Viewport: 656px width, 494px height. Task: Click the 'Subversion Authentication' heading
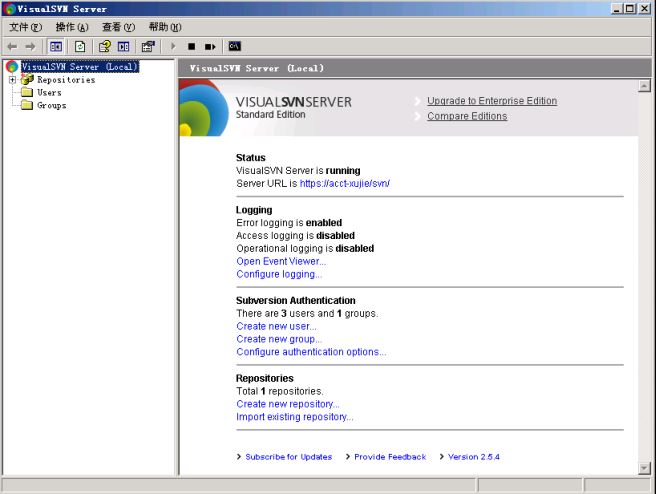coord(295,300)
